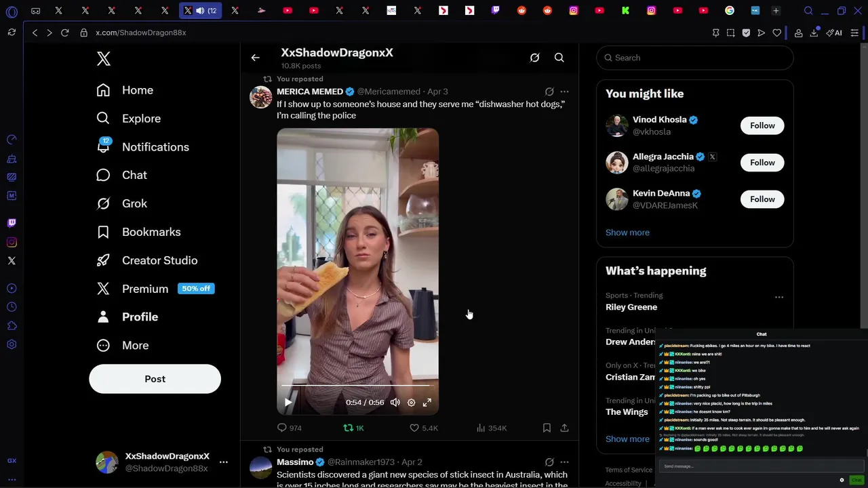Click the address bar URL x.com/ShadowDragon88x

(141, 33)
